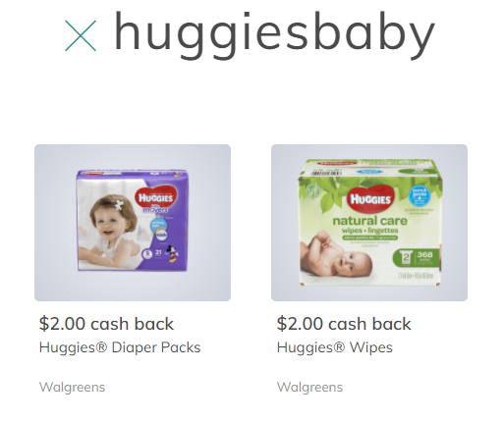Click Mickey Mouse on the diaper package
The image size is (504, 422).
pos(173,254)
